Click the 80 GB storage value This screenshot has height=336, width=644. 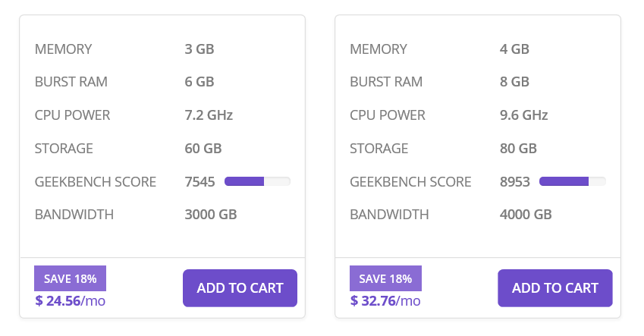click(x=518, y=149)
